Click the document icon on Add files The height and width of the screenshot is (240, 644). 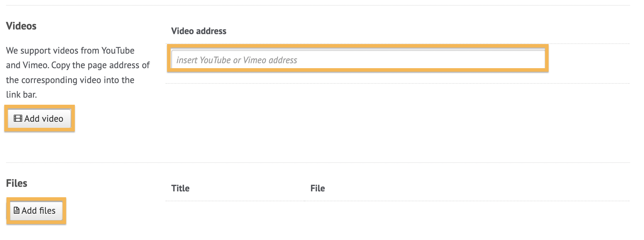pyautogui.click(x=17, y=211)
